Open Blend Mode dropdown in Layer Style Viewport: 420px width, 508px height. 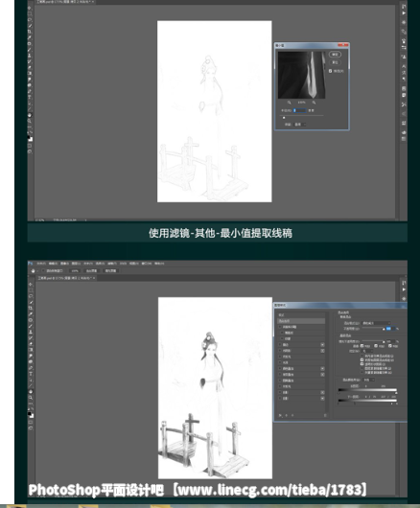coord(376,323)
